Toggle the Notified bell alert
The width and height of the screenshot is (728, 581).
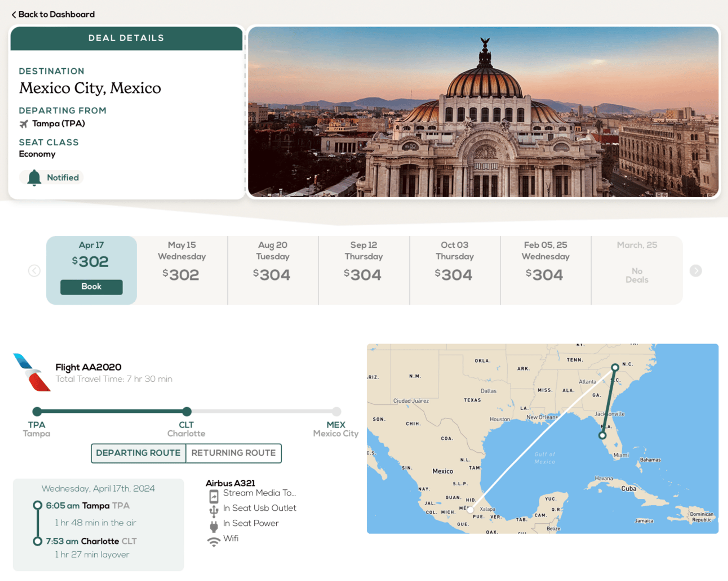click(x=51, y=178)
